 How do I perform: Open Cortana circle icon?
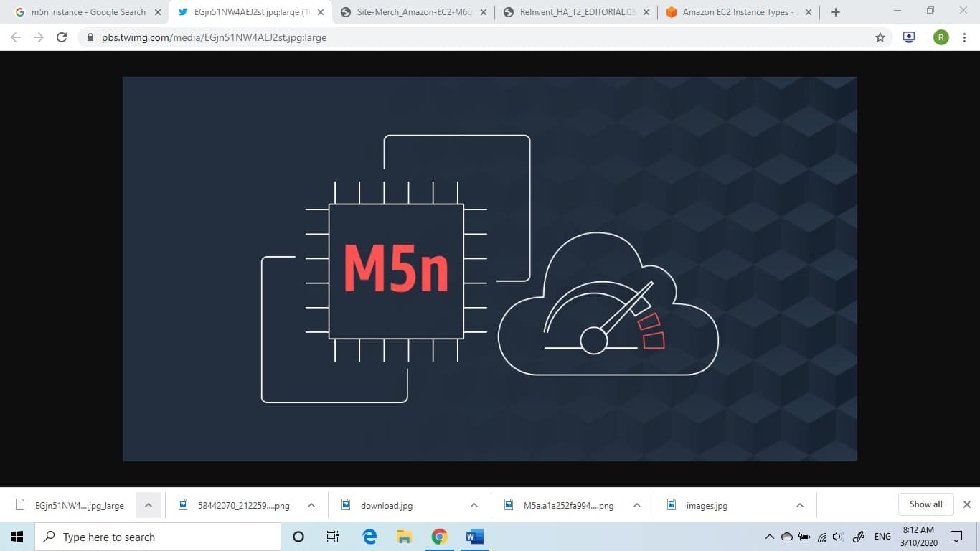click(298, 537)
